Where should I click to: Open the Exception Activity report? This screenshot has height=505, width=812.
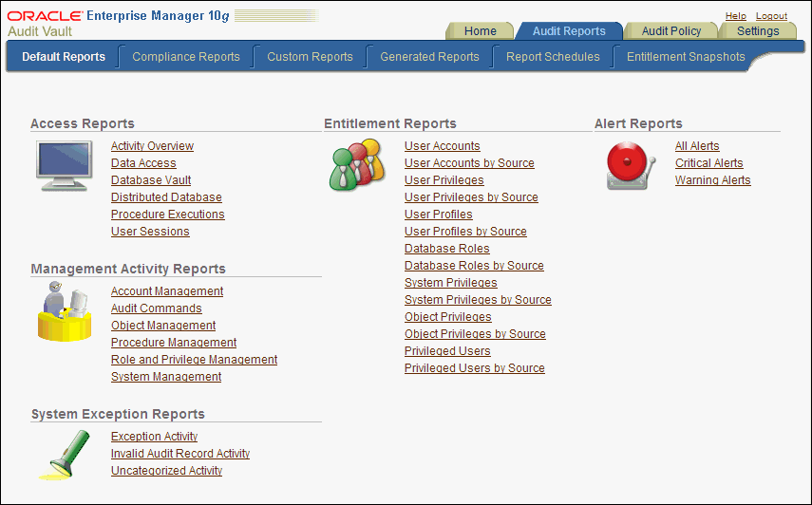coord(154,437)
